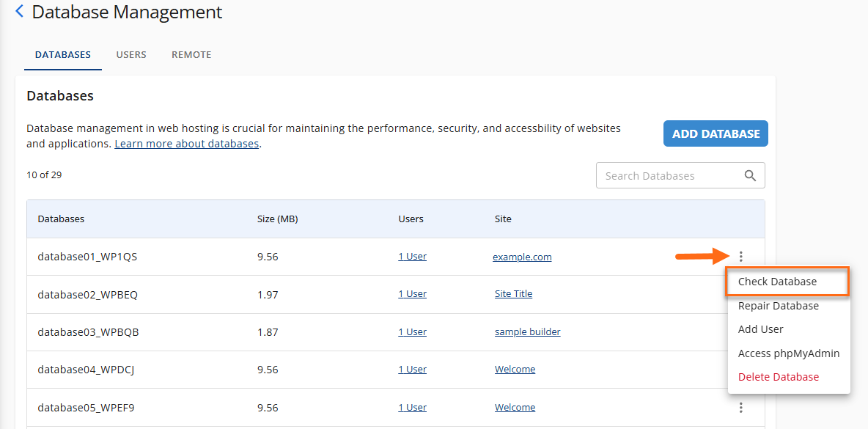Viewport: 868px width, 429px height.
Task: Open the Learn more about databases link
Action: point(186,144)
